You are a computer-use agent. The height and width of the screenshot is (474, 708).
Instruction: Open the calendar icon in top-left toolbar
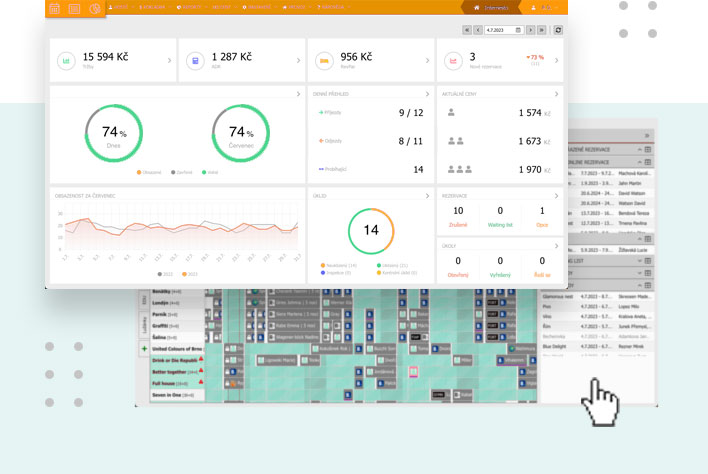[x=54, y=8]
